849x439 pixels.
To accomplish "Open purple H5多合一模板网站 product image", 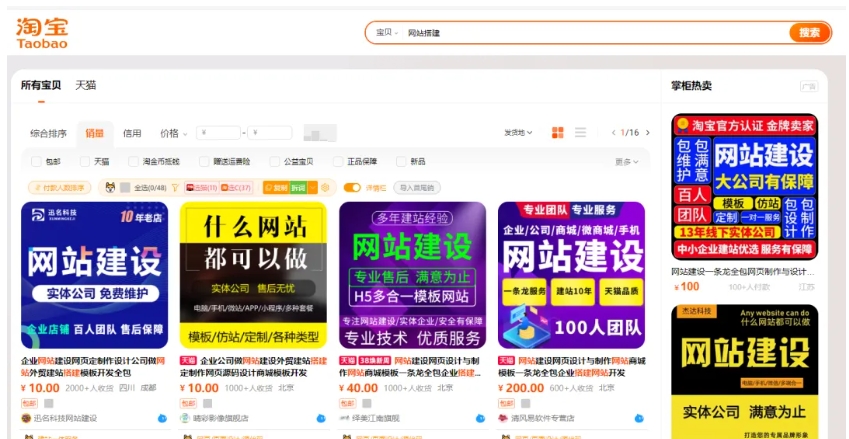I will click(x=413, y=275).
